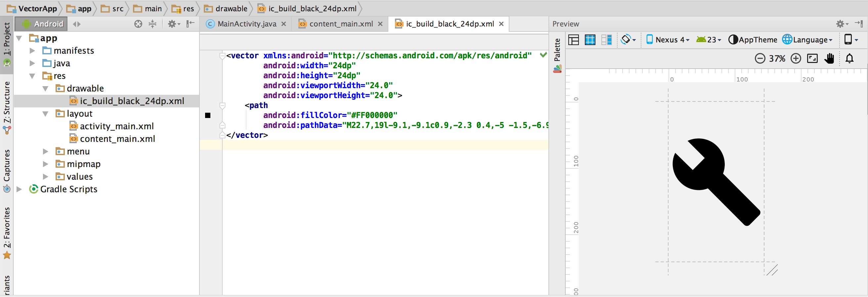Click the collapse all icon in Project panel
The image size is (868, 297).
pyautogui.click(x=152, y=24)
